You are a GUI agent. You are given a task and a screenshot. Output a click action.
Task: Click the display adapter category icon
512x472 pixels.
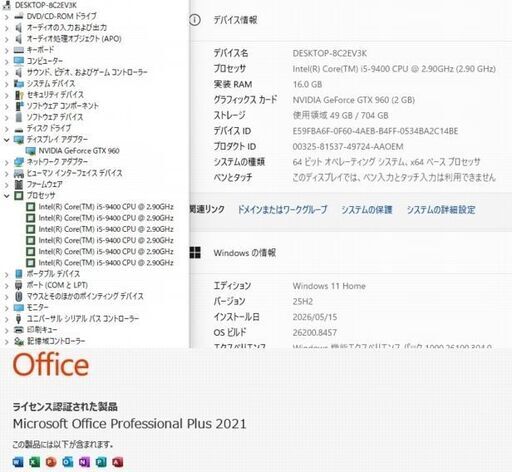[x=19, y=139]
